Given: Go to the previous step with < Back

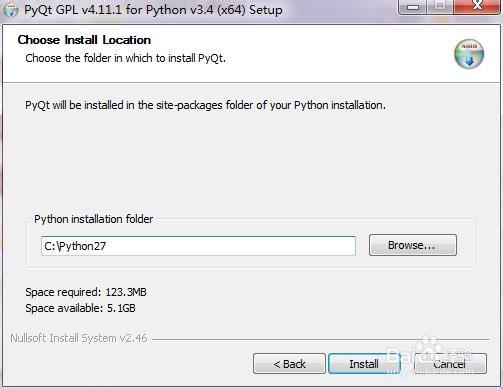Looking at the screenshot, I should coord(289,364).
